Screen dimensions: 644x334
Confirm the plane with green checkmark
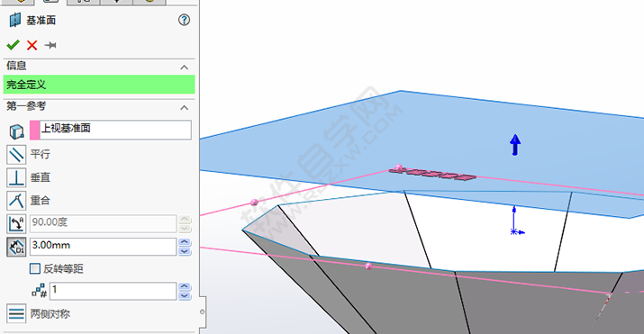coord(14,45)
